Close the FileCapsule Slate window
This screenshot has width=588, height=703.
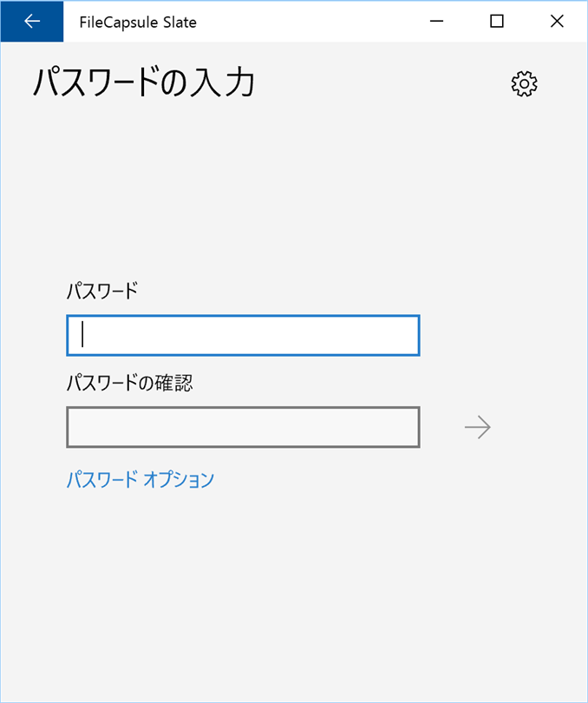557,21
